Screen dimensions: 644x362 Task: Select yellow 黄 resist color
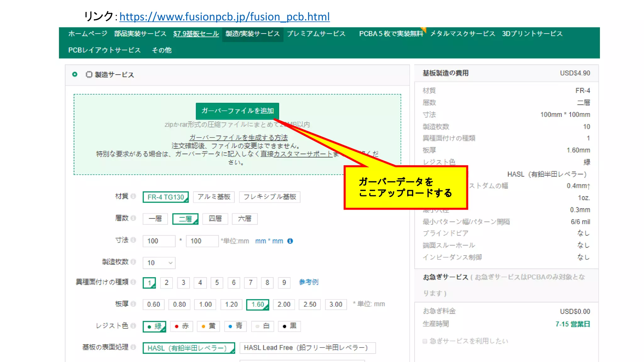(x=208, y=326)
